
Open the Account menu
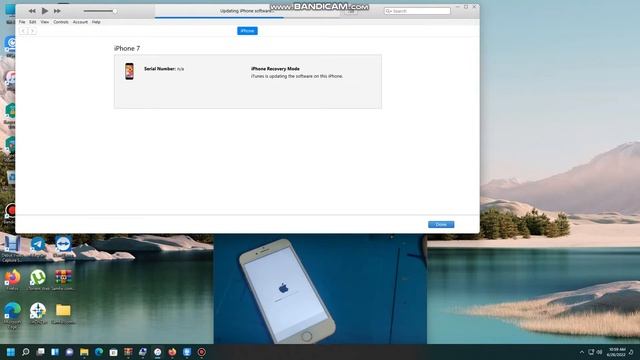point(80,22)
